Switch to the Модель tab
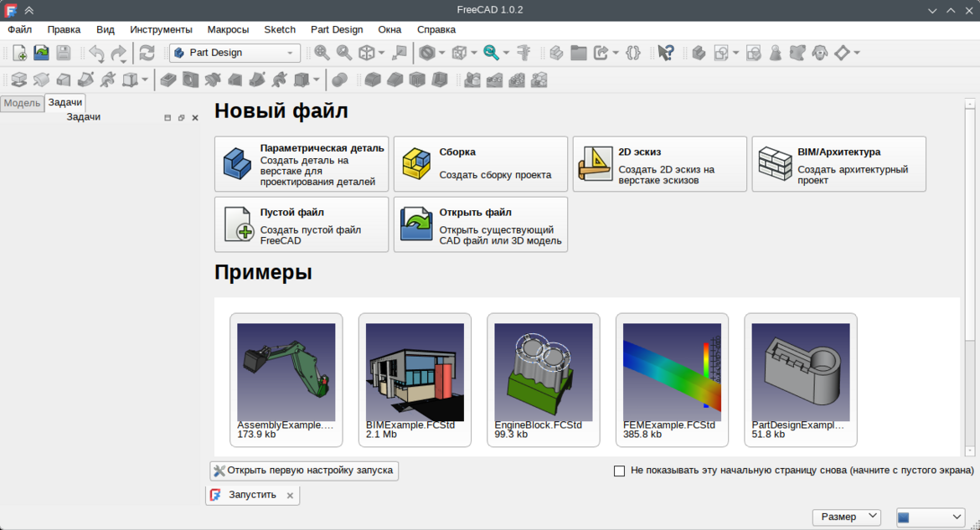The image size is (980, 530). pyautogui.click(x=22, y=103)
